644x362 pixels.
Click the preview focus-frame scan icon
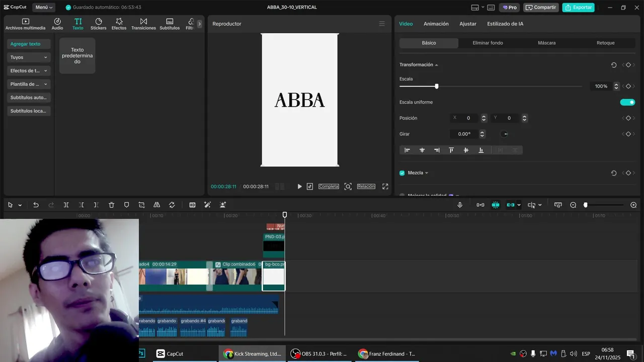click(x=348, y=187)
